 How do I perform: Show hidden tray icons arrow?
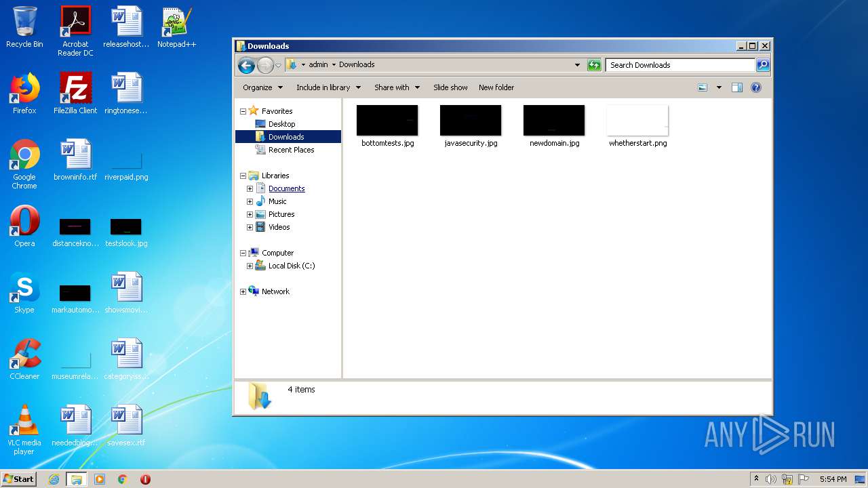(757, 479)
